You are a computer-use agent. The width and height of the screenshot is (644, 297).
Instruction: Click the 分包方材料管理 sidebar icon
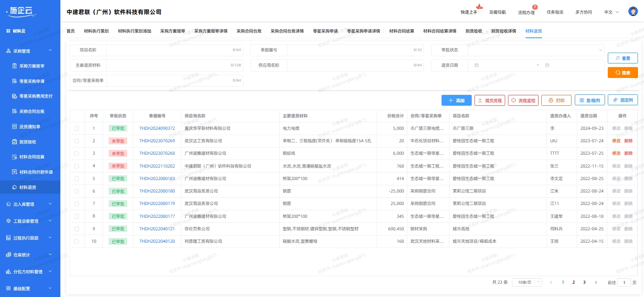coord(8,272)
